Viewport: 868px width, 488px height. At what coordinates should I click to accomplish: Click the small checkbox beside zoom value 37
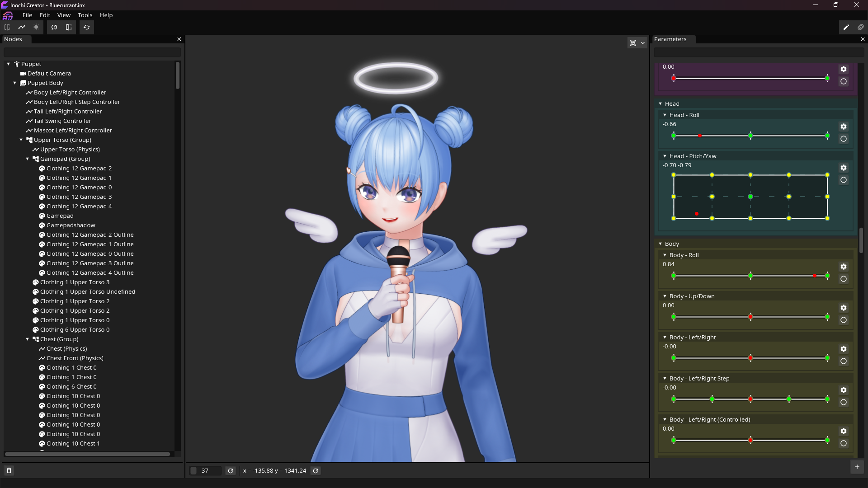point(193,471)
